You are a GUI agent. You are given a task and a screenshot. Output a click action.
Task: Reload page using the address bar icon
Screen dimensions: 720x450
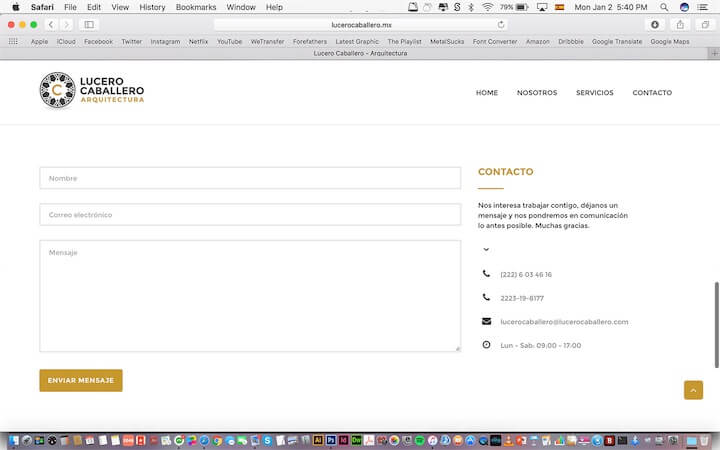tap(500, 24)
